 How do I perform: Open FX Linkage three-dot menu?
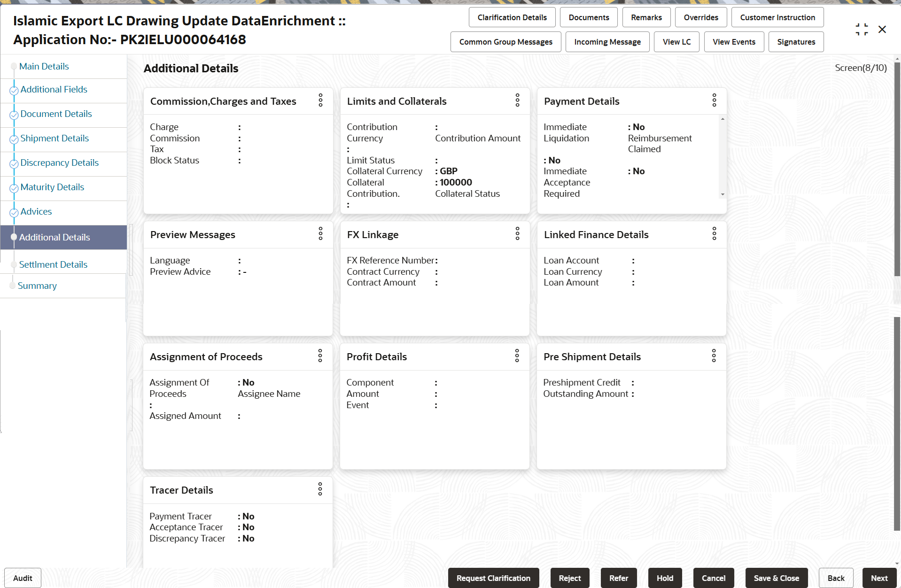coord(517,233)
